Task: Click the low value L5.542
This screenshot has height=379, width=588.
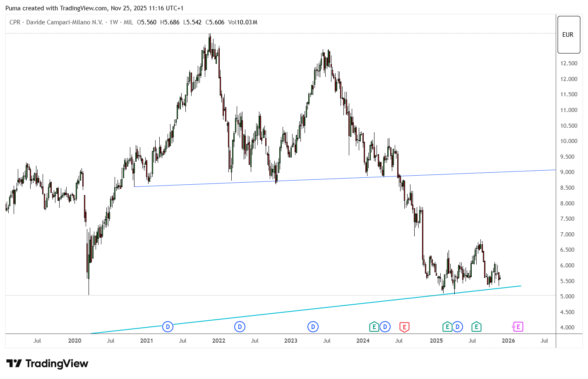Action: pos(192,22)
